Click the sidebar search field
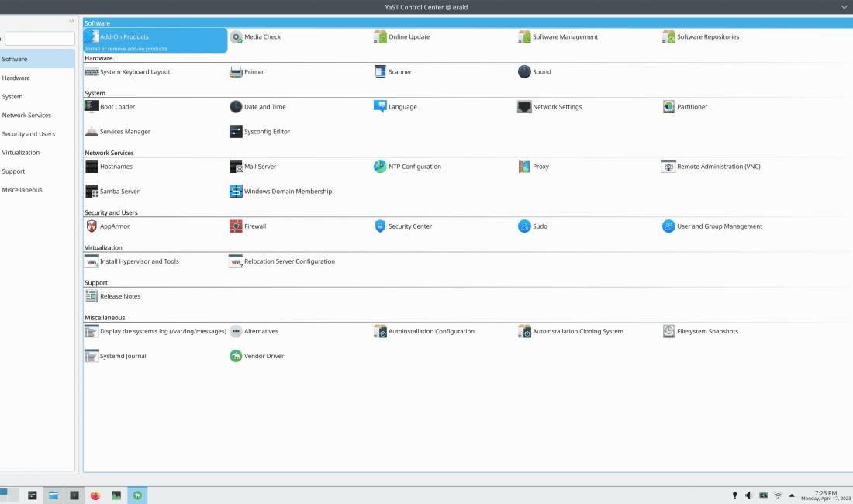This screenshot has width=853, height=504. tap(40, 39)
